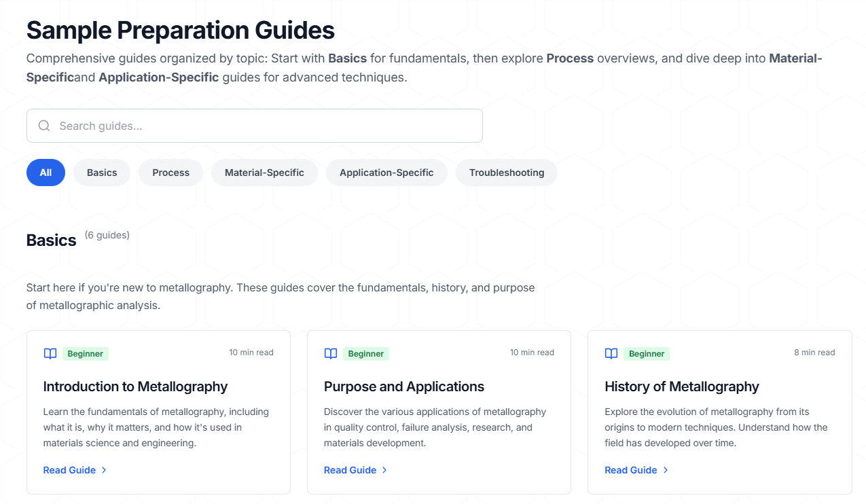The width and height of the screenshot is (866, 504).
Task: Click the Beginner badge on History of Metallography
Action: tap(646, 353)
